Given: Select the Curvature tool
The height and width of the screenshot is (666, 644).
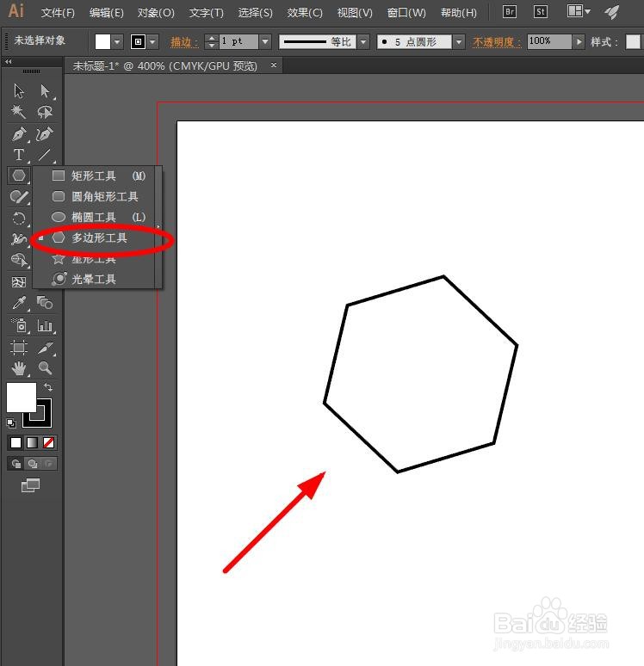Looking at the screenshot, I should click(x=45, y=133).
